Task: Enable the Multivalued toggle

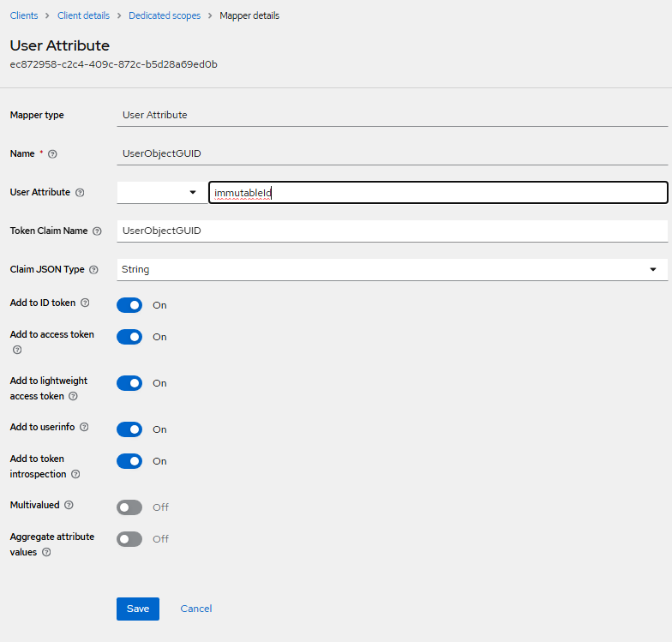Action: tap(129, 507)
